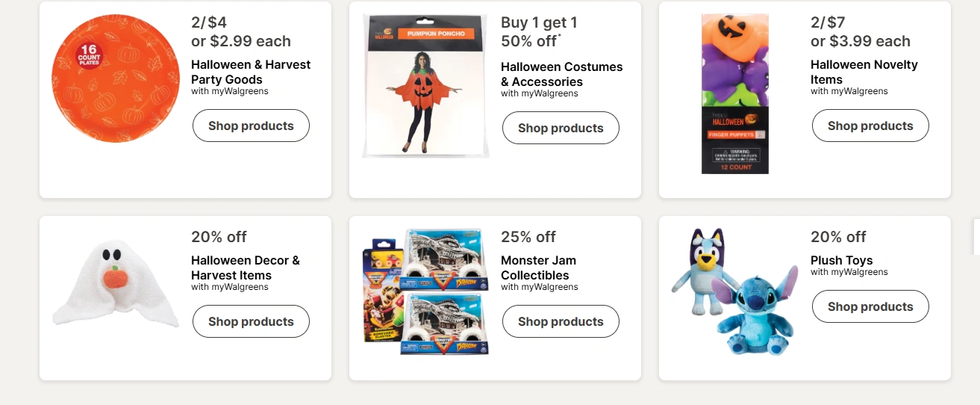Click Shop products for Monster Jam Collectibles
This screenshot has height=405, width=980.
coord(561,321)
